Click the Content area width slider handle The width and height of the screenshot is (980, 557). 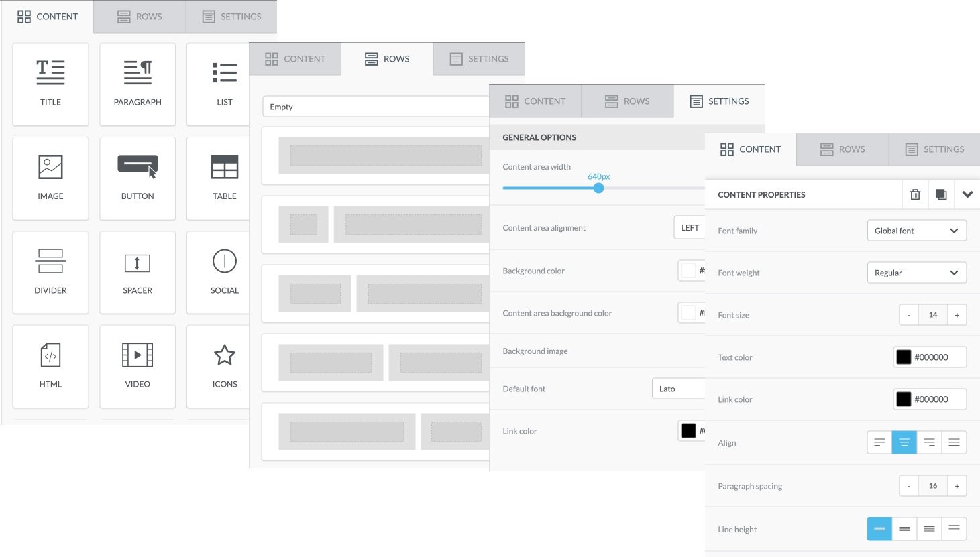(x=599, y=188)
